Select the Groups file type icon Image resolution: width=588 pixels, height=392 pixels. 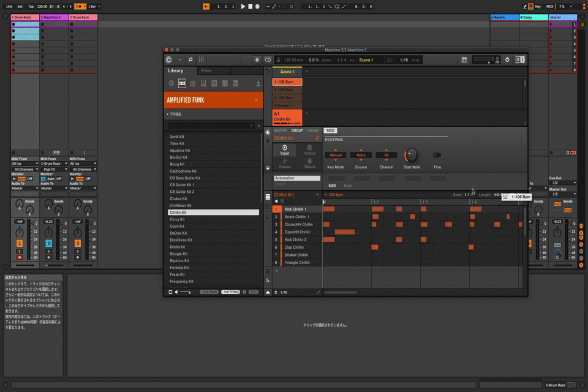[x=182, y=83]
